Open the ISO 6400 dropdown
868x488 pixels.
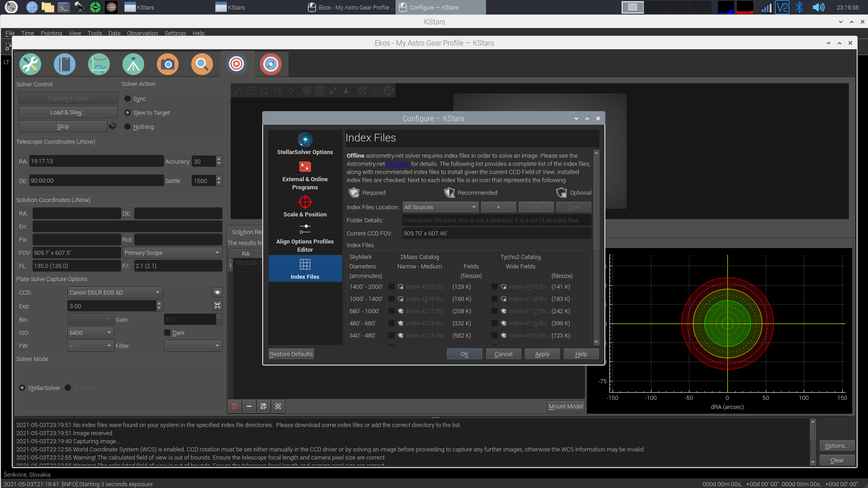click(x=90, y=333)
